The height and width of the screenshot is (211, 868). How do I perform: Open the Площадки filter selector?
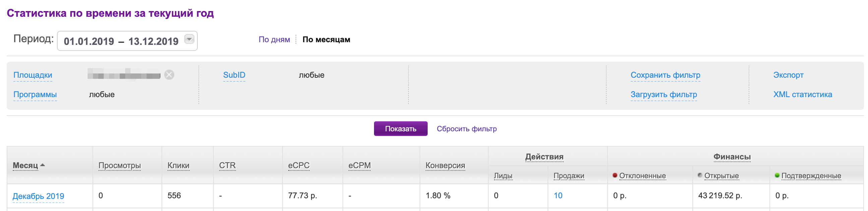point(33,75)
